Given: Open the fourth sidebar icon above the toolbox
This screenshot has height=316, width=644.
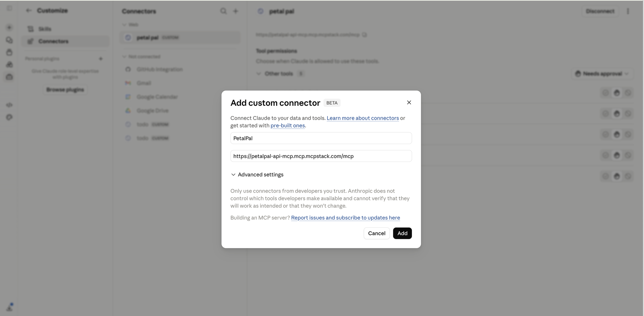Looking at the screenshot, I should pyautogui.click(x=9, y=64).
